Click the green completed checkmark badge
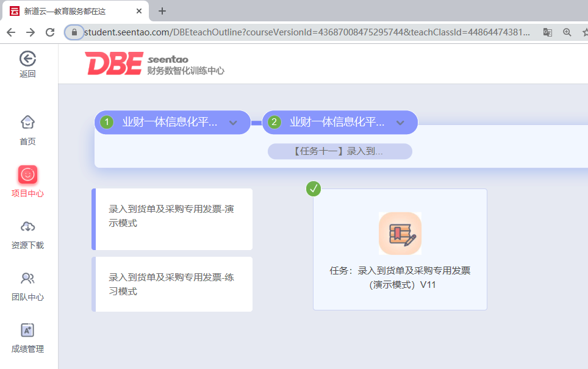Image resolution: width=588 pixels, height=369 pixels. pos(314,189)
